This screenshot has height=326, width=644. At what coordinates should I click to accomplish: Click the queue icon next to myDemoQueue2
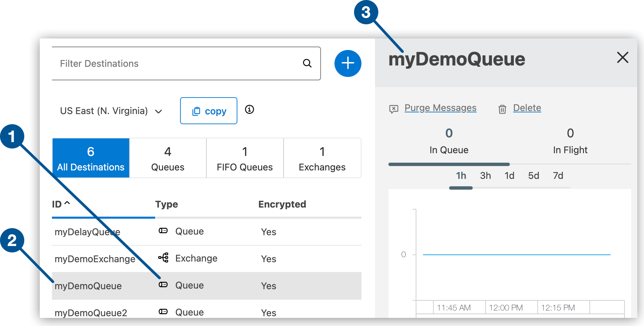pos(163,312)
